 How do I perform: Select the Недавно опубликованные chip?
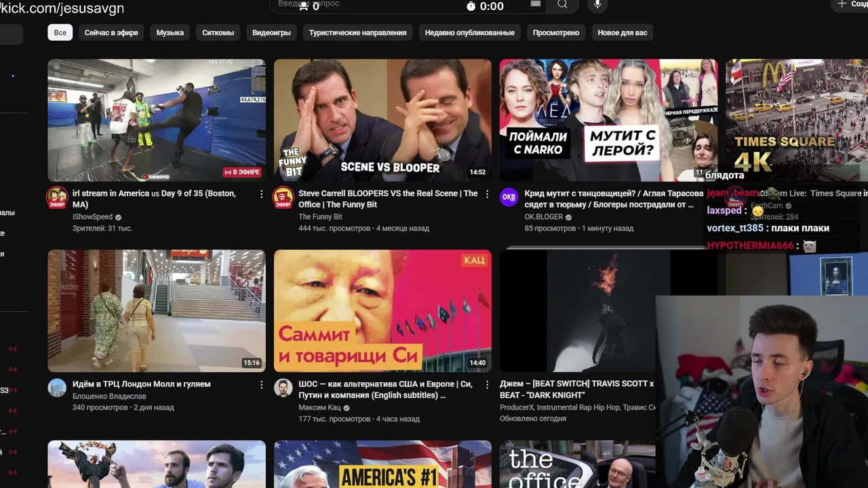pos(470,33)
